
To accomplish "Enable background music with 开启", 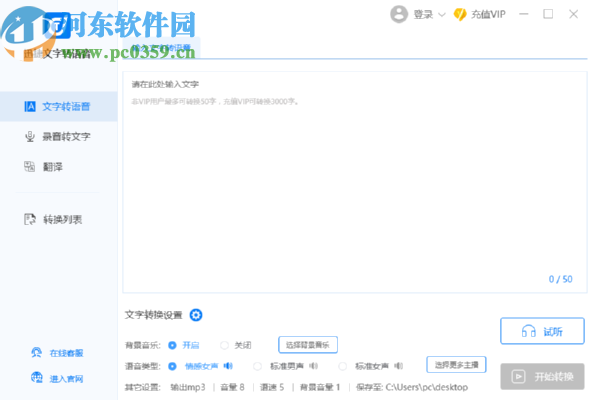I will click(172, 345).
